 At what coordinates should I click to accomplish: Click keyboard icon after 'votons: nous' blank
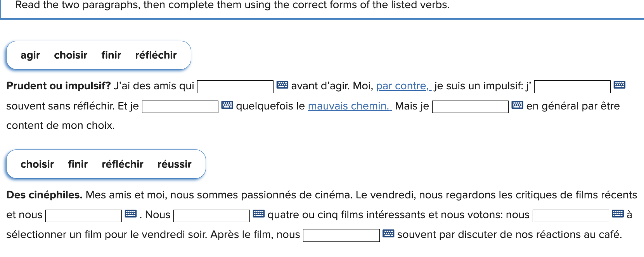click(618, 214)
